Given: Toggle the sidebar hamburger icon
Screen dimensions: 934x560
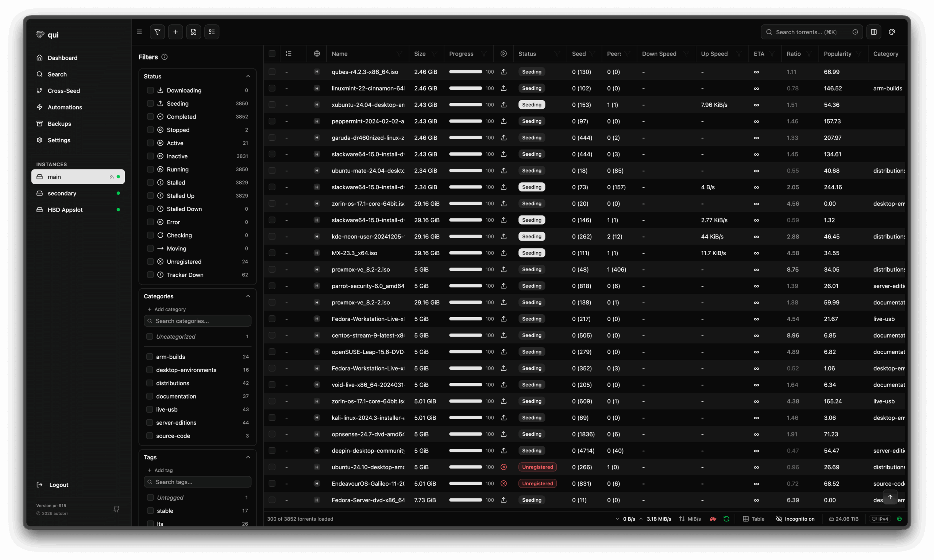Looking at the screenshot, I should pos(139,32).
